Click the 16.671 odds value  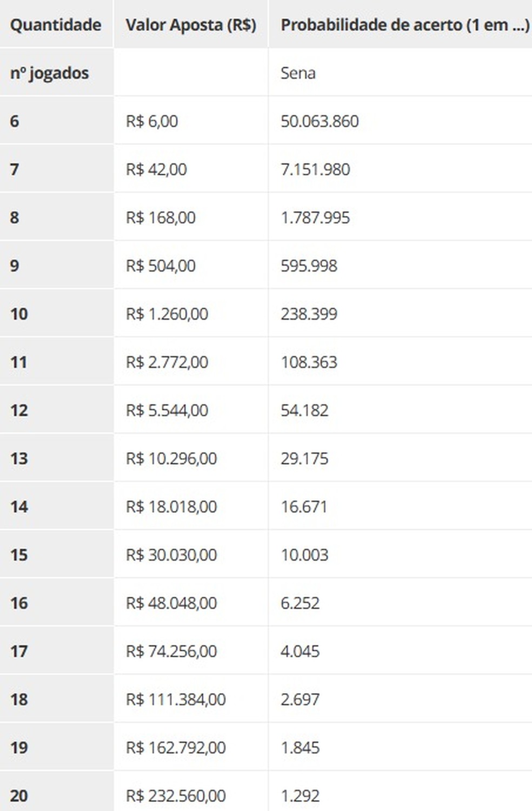[x=304, y=506]
